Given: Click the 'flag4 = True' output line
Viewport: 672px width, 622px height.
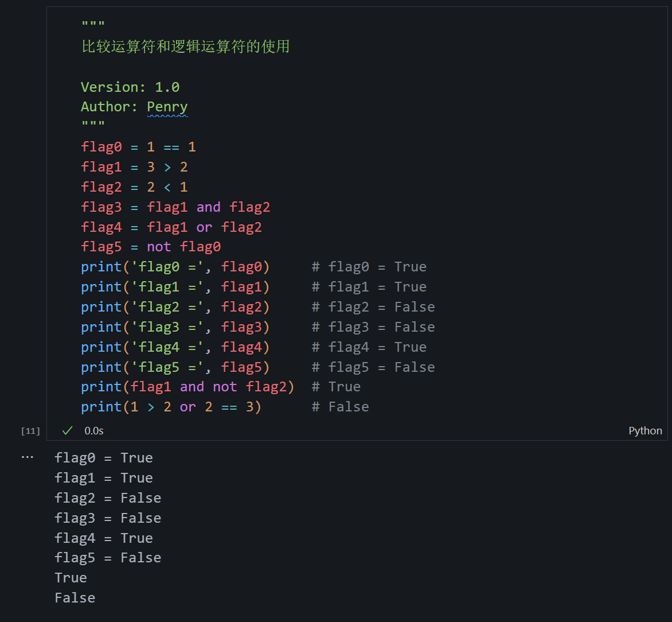Looking at the screenshot, I should 104,538.
